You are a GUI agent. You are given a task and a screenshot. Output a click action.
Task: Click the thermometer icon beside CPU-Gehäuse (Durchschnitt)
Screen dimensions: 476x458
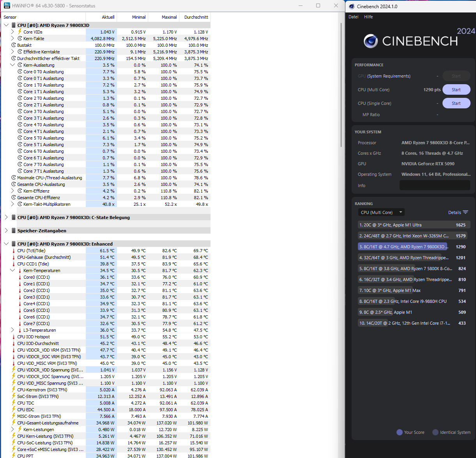click(14, 257)
